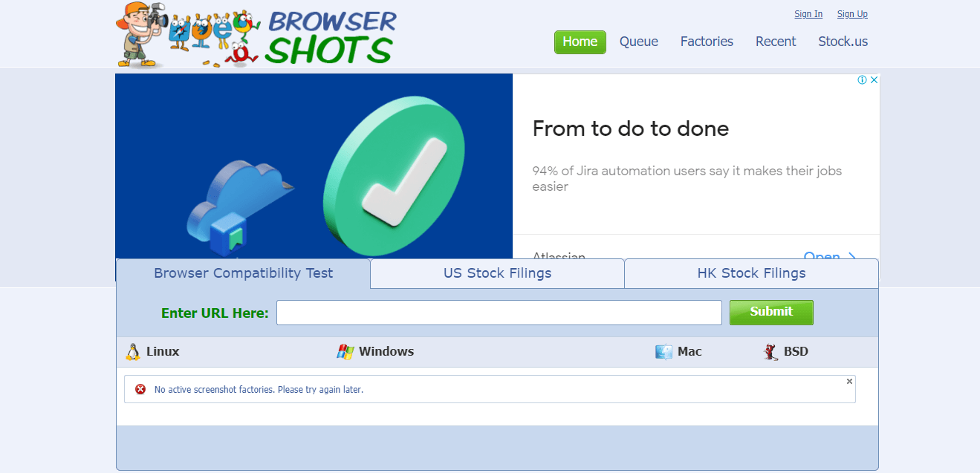This screenshot has width=980, height=473.
Task: Click the ad text about Jira automation users
Action: (x=687, y=178)
